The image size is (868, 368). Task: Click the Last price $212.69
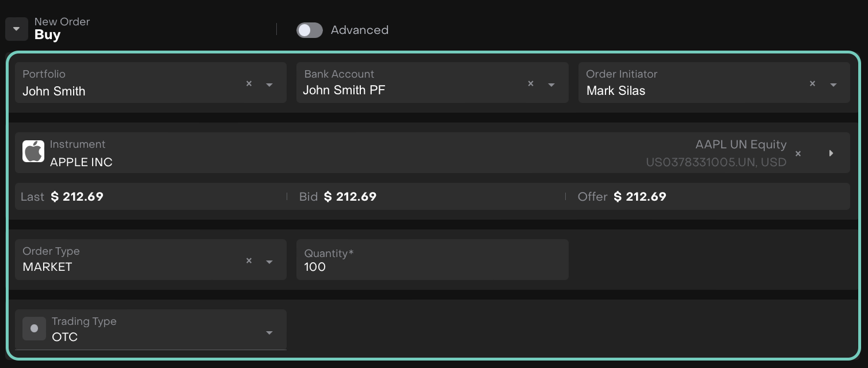[77, 197]
